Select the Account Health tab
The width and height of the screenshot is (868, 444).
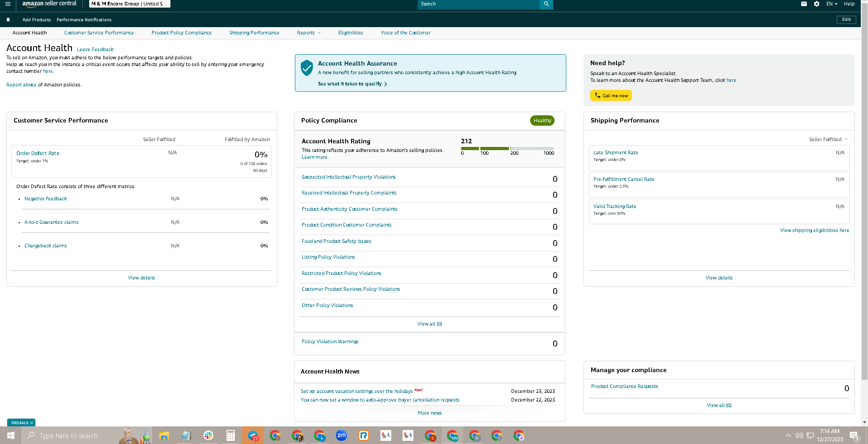30,33
